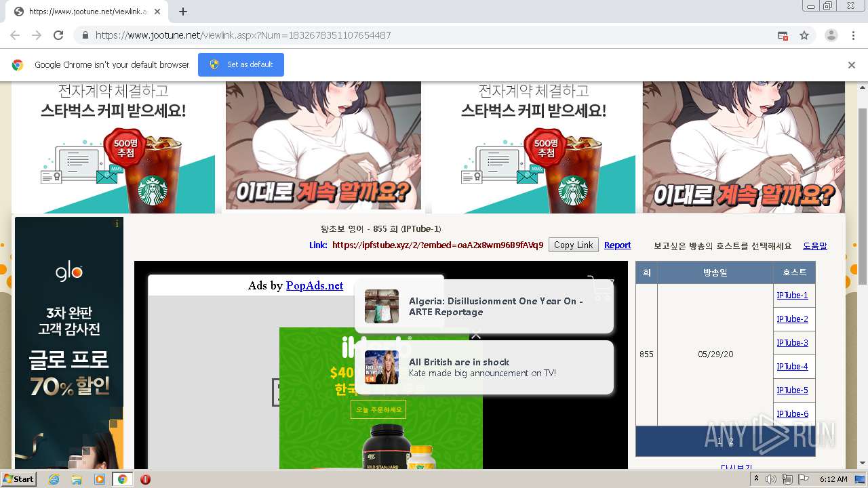868x488 pixels.
Task: Select the IPTube-1 host link
Action: click(792, 296)
